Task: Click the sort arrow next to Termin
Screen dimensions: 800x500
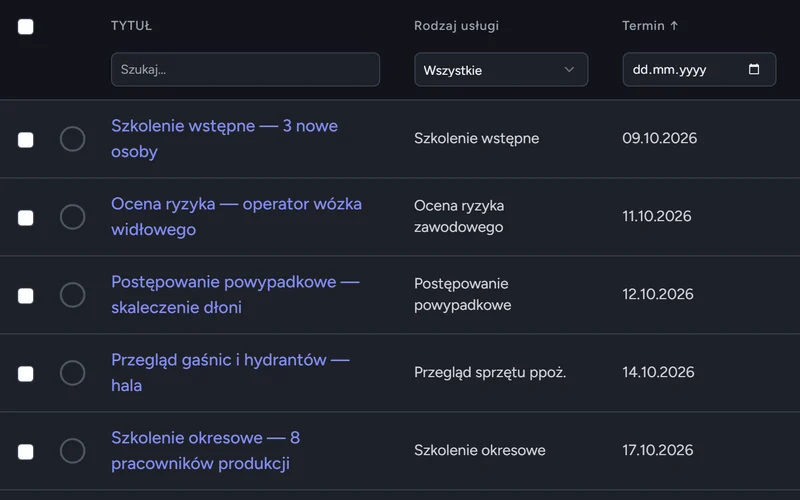Action: (674, 26)
